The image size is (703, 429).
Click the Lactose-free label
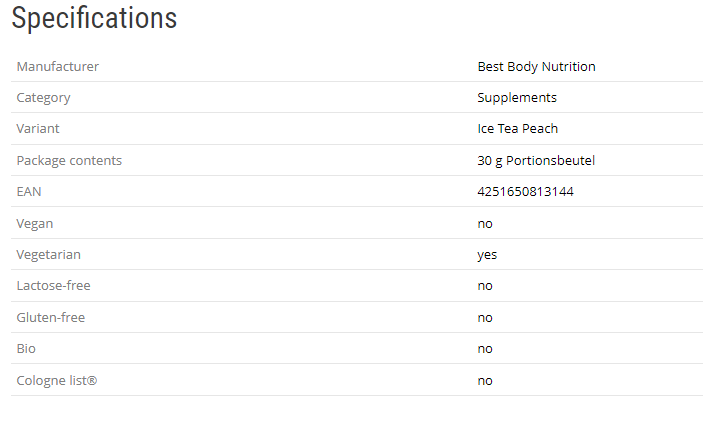pos(54,286)
